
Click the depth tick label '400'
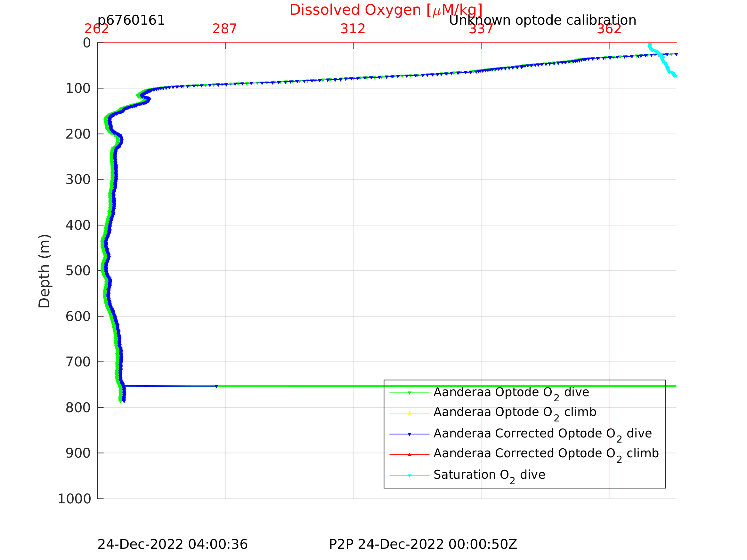(x=78, y=225)
